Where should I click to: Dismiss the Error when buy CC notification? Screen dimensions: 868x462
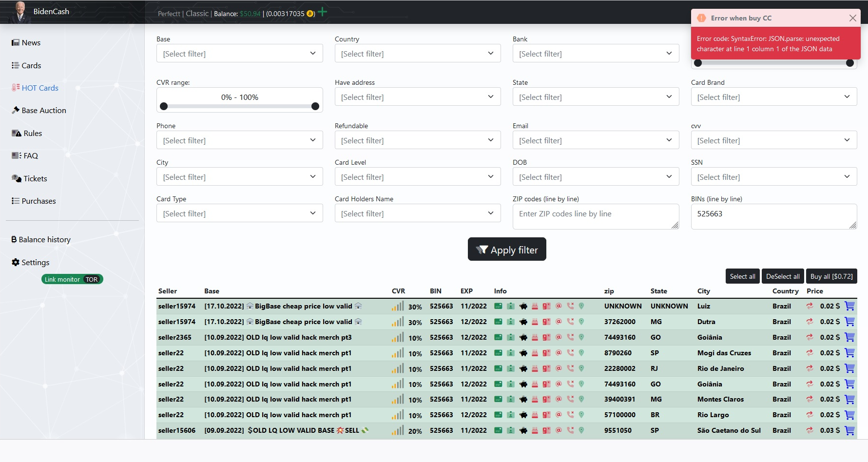tap(852, 18)
